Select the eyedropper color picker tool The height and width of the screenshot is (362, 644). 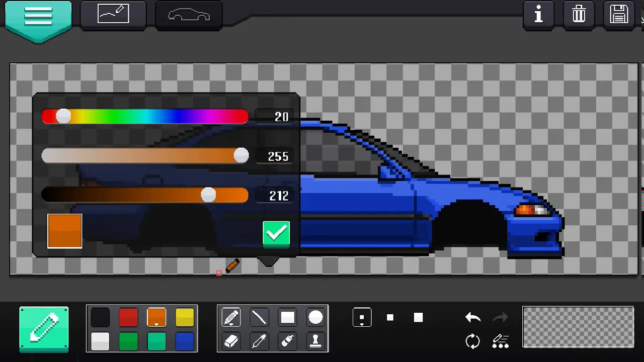click(259, 342)
